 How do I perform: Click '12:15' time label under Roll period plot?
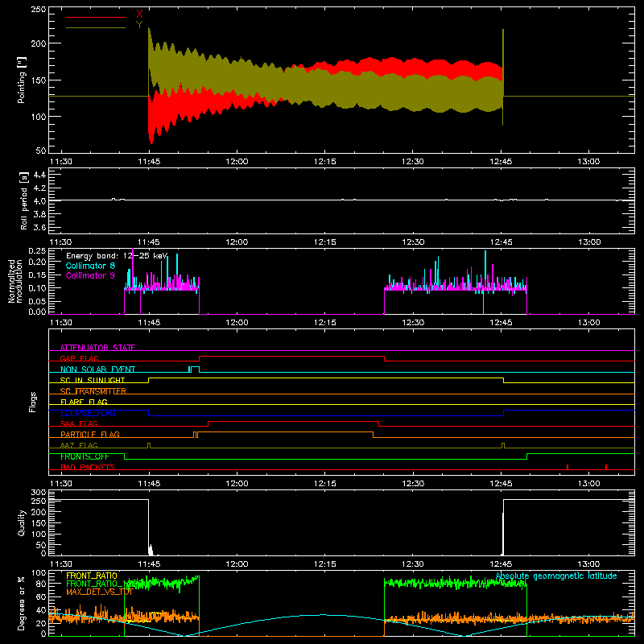(325, 242)
